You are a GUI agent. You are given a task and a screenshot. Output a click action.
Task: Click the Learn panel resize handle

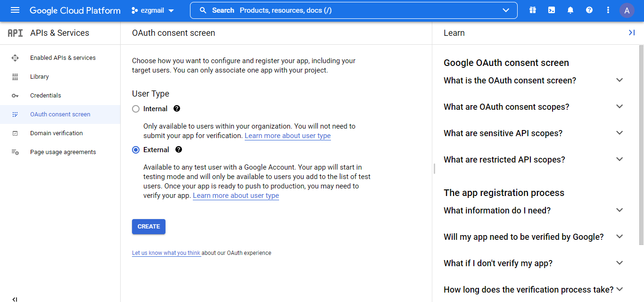coord(434,169)
